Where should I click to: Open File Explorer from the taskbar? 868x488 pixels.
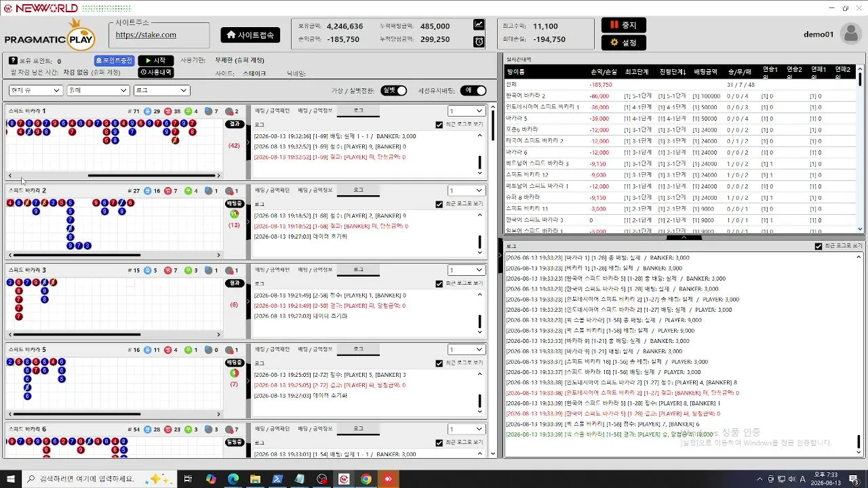[255, 479]
